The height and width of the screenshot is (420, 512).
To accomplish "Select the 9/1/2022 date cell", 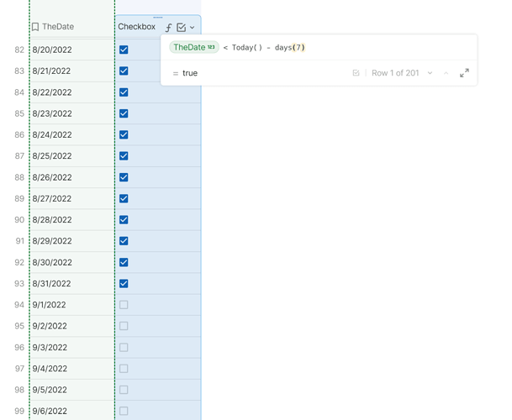I will 71,305.
